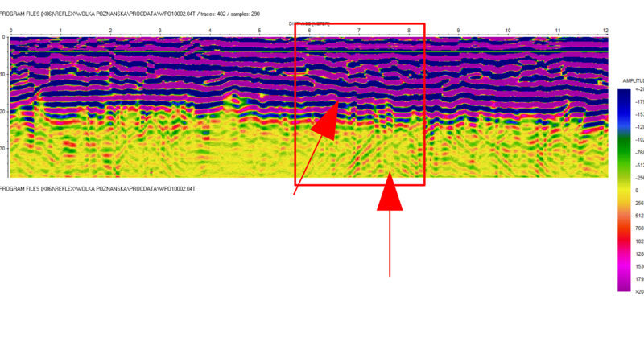
Task: Click the AMPLITUDE legend title
Action: [x=632, y=81]
